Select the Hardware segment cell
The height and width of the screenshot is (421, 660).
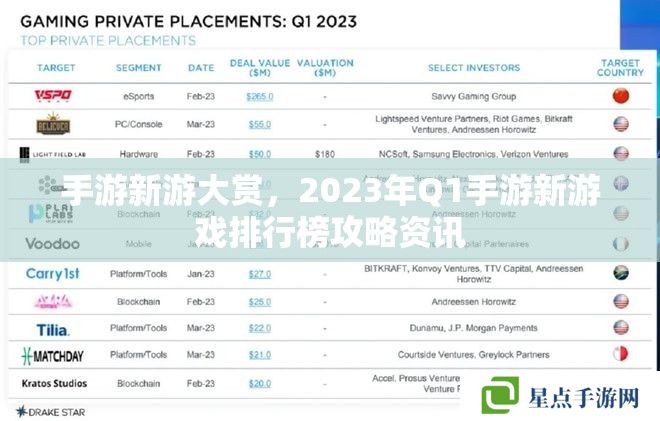[138, 154]
